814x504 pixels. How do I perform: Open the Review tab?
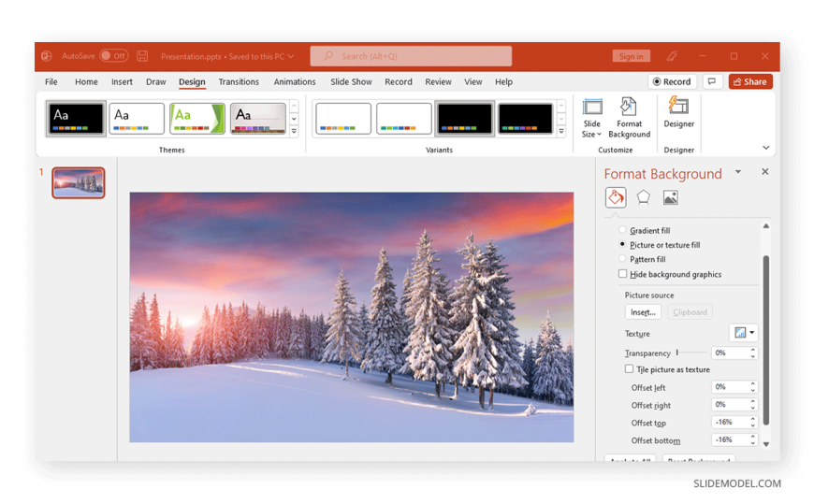(438, 82)
